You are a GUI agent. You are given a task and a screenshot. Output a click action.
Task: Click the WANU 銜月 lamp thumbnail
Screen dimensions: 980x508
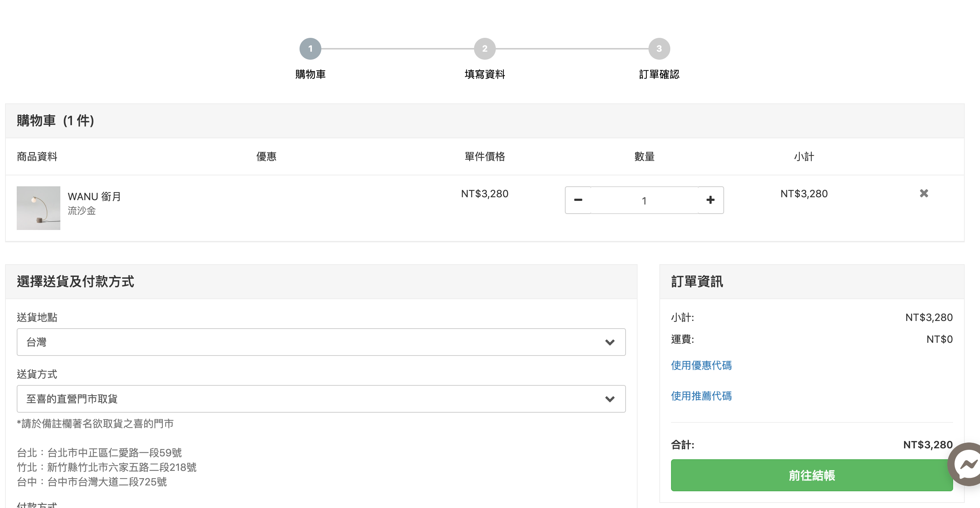[x=39, y=208]
